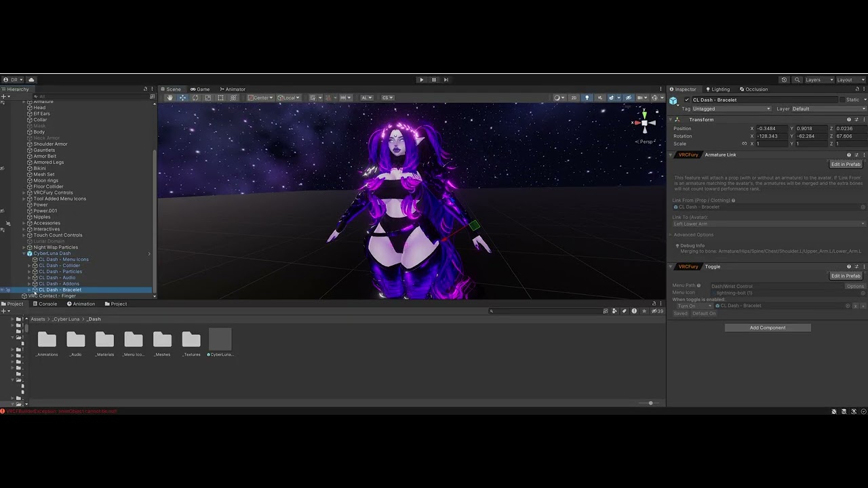Viewport: 868px width, 488px height.
Task: Click the Project search field
Action: [546, 311]
